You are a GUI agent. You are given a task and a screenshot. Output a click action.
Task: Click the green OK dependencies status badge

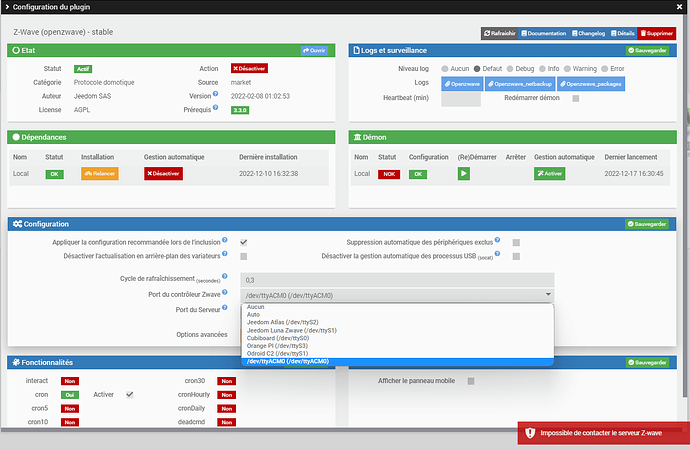pos(55,174)
